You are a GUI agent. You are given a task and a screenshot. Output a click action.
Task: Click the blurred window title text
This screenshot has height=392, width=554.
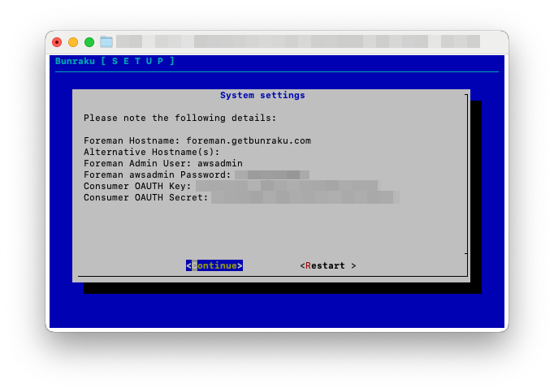pos(297,41)
